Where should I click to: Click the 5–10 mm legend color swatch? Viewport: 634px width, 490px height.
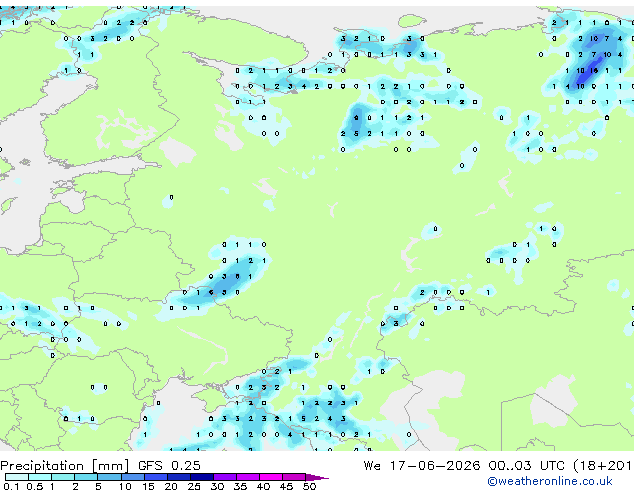[109, 477]
